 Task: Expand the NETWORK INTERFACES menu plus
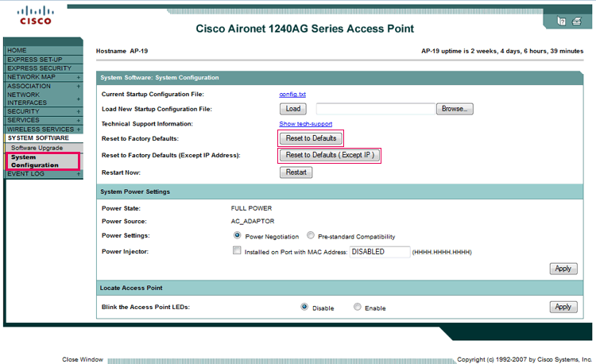coord(79,99)
